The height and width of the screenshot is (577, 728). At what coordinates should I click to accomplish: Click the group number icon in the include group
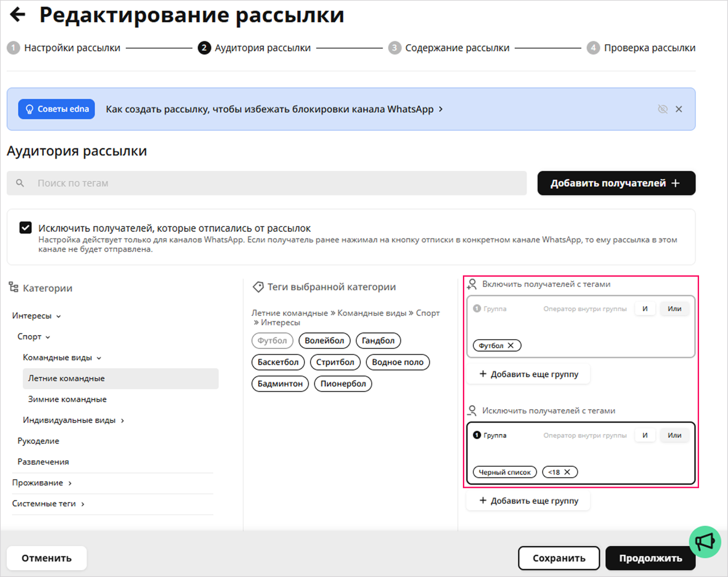[477, 308]
